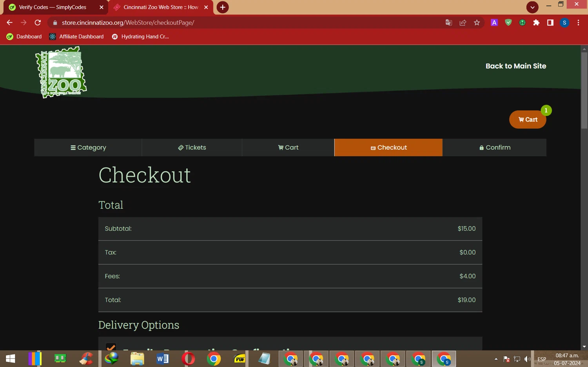Launch WinRAR from the taskbar
The height and width of the screenshot is (367, 588).
click(35, 359)
